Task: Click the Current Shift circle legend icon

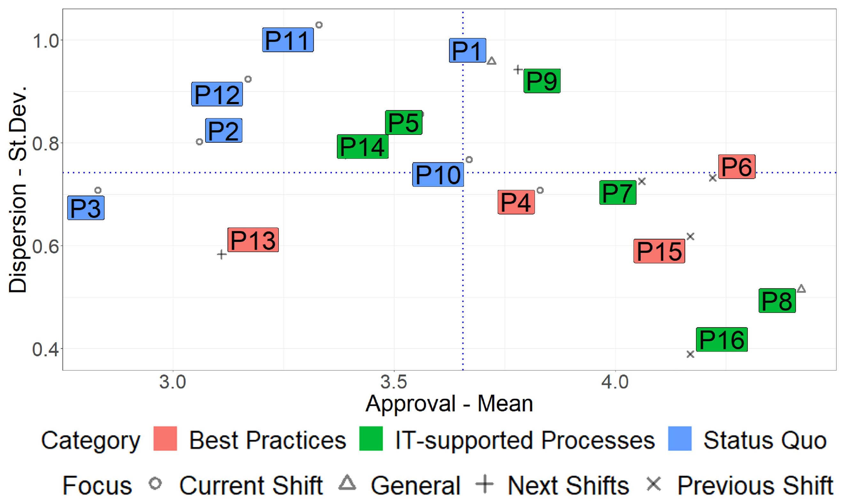Action: point(155,483)
